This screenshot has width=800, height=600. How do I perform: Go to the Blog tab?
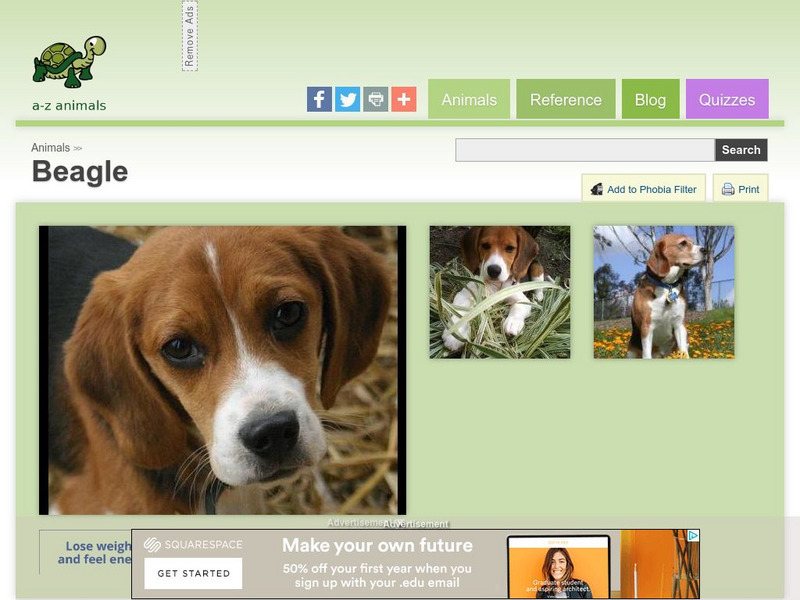click(x=651, y=99)
